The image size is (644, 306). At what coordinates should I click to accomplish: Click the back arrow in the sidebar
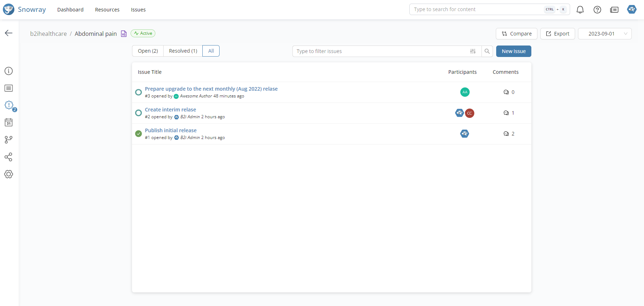click(9, 33)
